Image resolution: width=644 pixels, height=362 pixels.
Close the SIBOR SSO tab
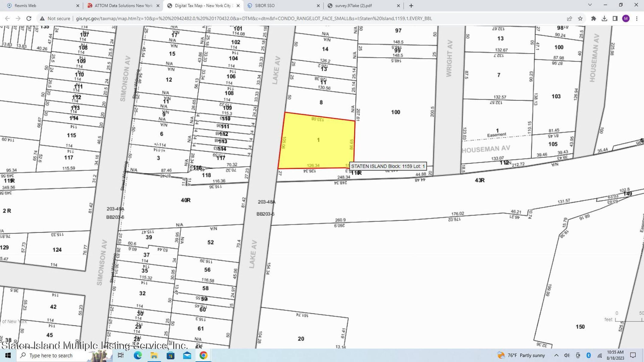[318, 6]
